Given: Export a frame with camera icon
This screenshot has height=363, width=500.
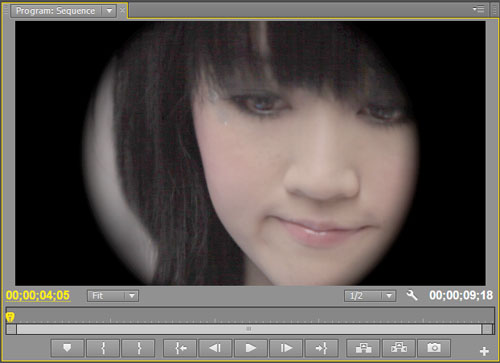Looking at the screenshot, I should [x=434, y=348].
